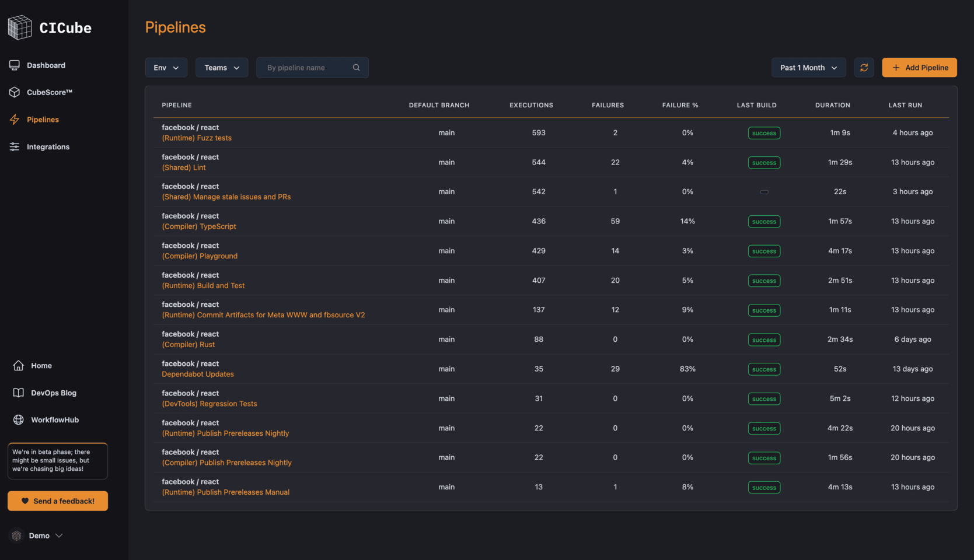This screenshot has height=560, width=974.
Task: Open Dependabot Updates pipeline
Action: (198, 374)
